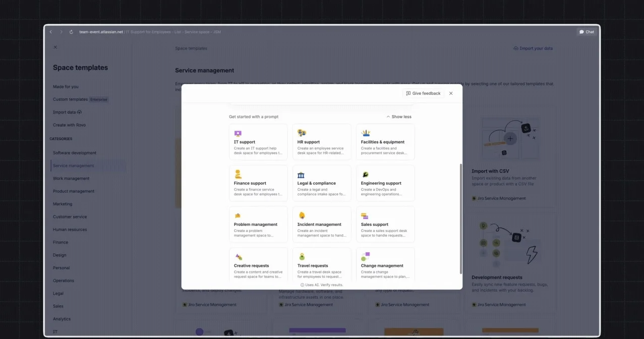Select Service management category
This screenshot has height=339, width=644.
pyautogui.click(x=88, y=165)
